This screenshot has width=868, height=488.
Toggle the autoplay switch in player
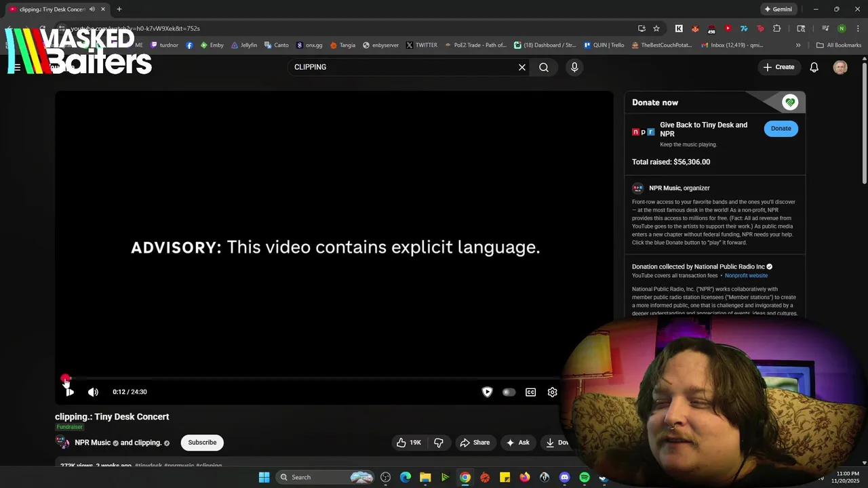point(509,392)
